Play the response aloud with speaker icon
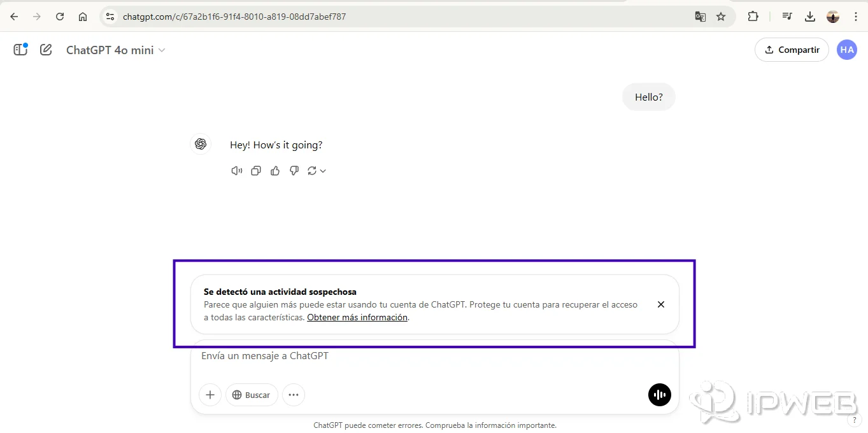The width and height of the screenshot is (868, 433). [x=237, y=171]
